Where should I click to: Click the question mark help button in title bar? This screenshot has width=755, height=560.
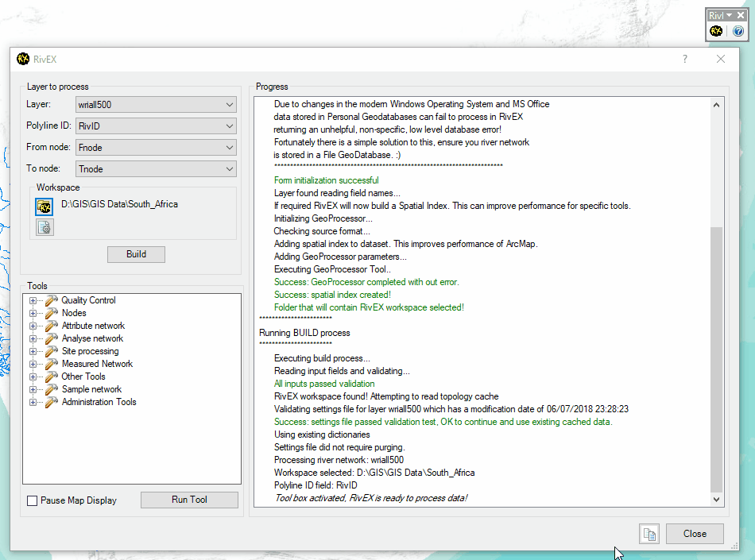tap(685, 59)
